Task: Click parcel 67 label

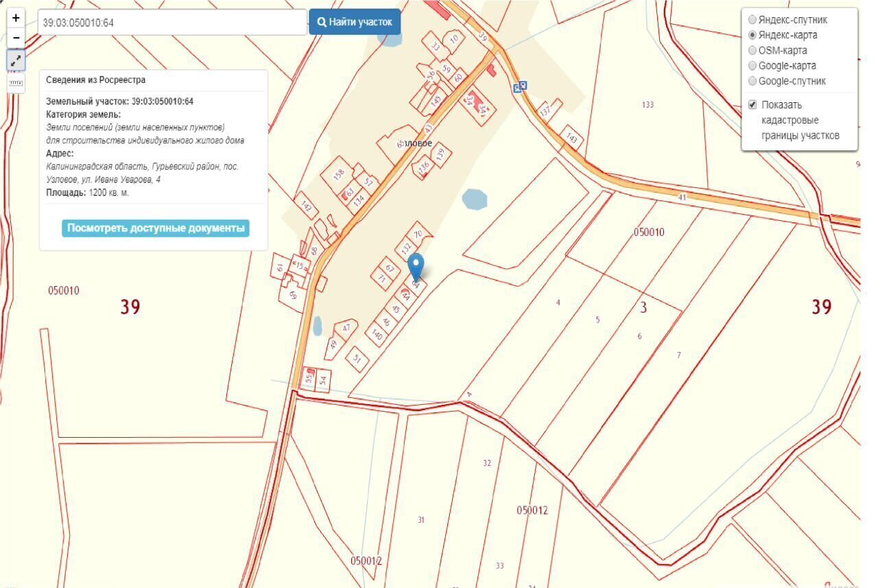Action: tap(390, 268)
